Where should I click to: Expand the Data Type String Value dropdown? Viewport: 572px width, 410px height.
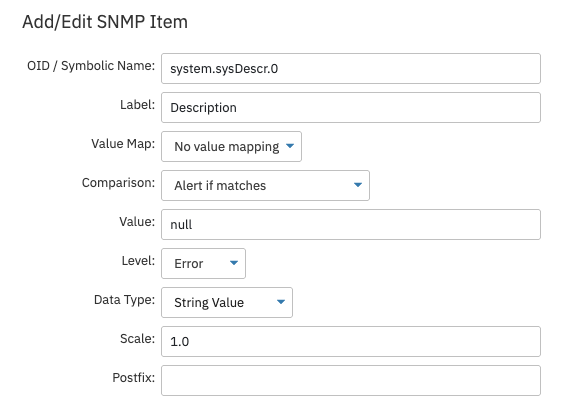click(x=227, y=303)
